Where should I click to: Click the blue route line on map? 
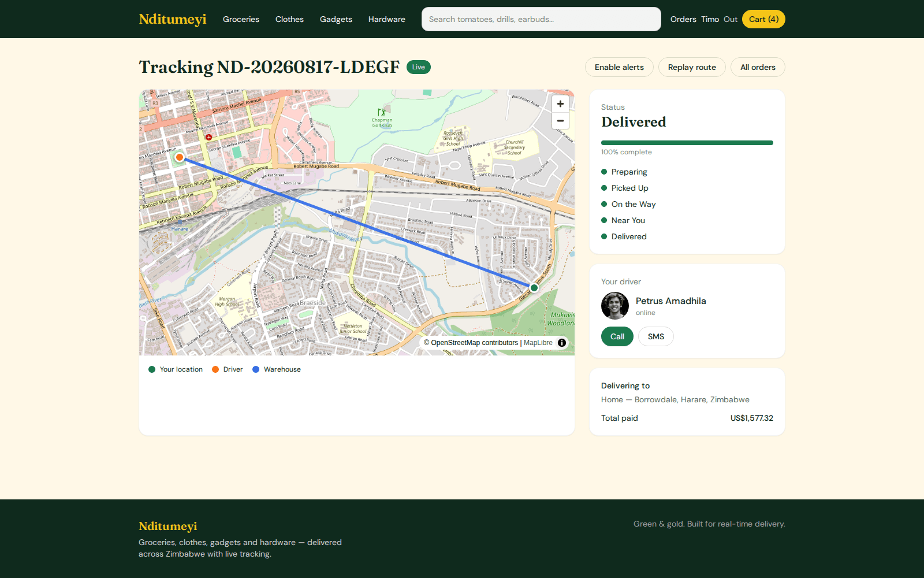(x=357, y=223)
